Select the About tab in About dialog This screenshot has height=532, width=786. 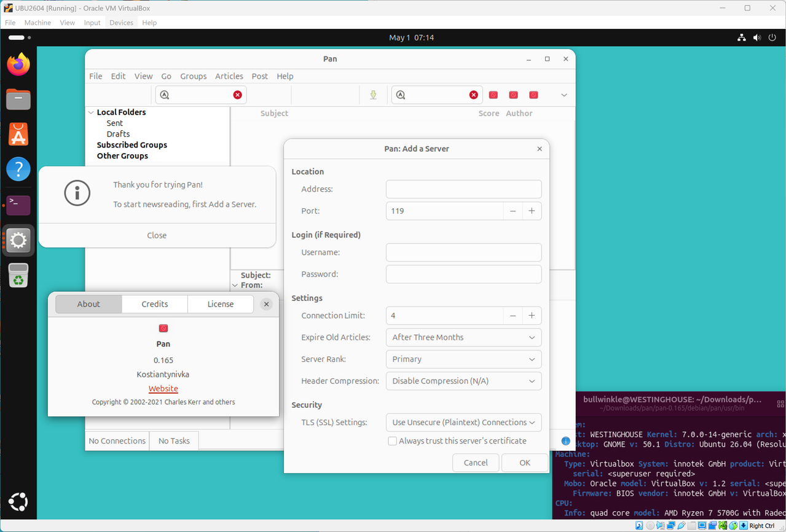coord(88,304)
